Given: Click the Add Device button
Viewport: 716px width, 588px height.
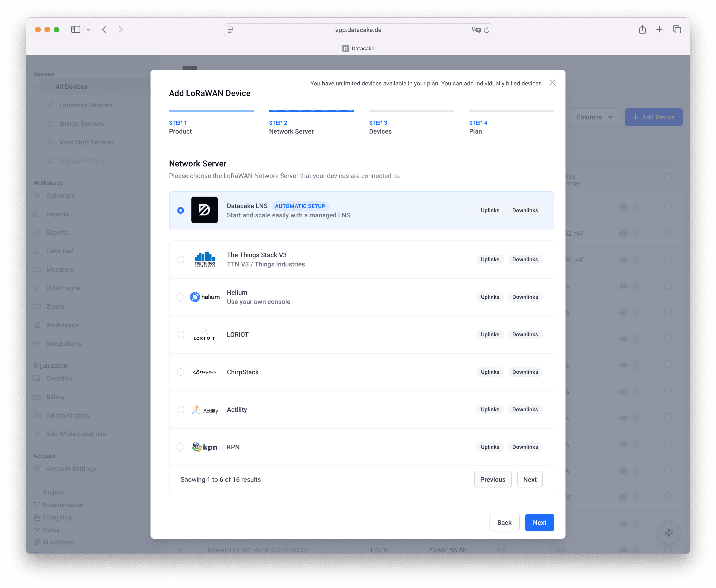Looking at the screenshot, I should point(654,117).
